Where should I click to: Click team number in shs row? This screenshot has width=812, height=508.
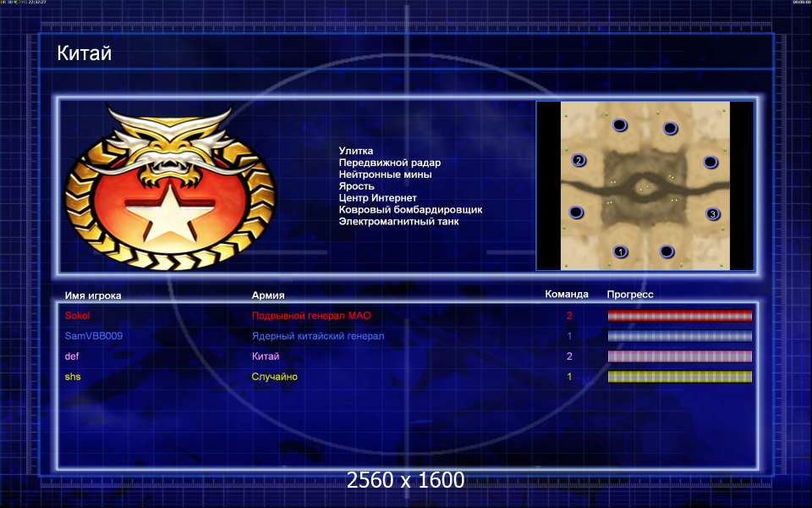[569, 377]
